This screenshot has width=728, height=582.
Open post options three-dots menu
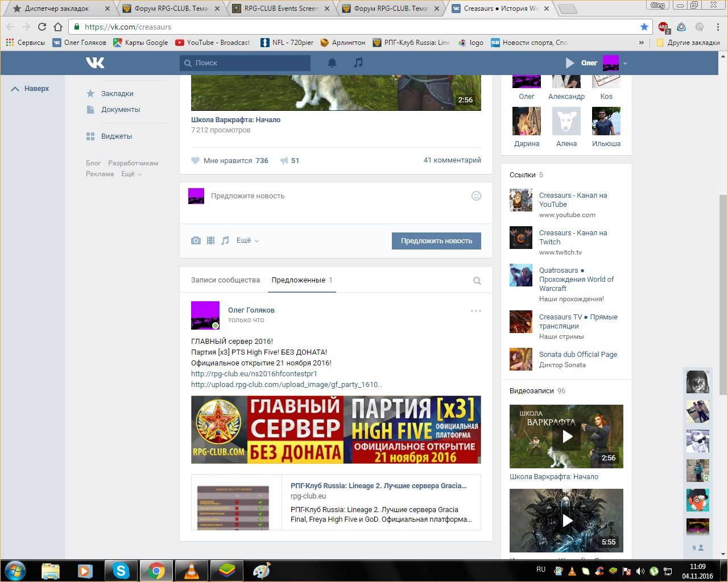click(475, 311)
